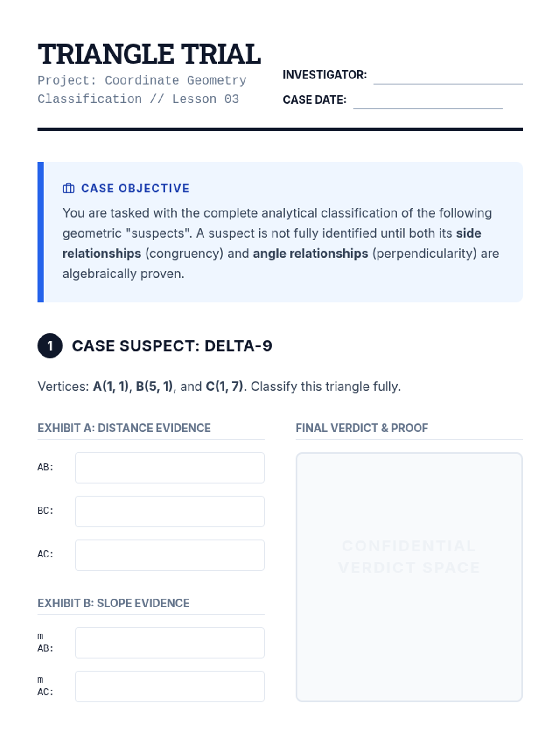Viewport: 560px width, 747px height.
Task: Click inside the Confidential Verdict Space box
Action: (x=409, y=577)
